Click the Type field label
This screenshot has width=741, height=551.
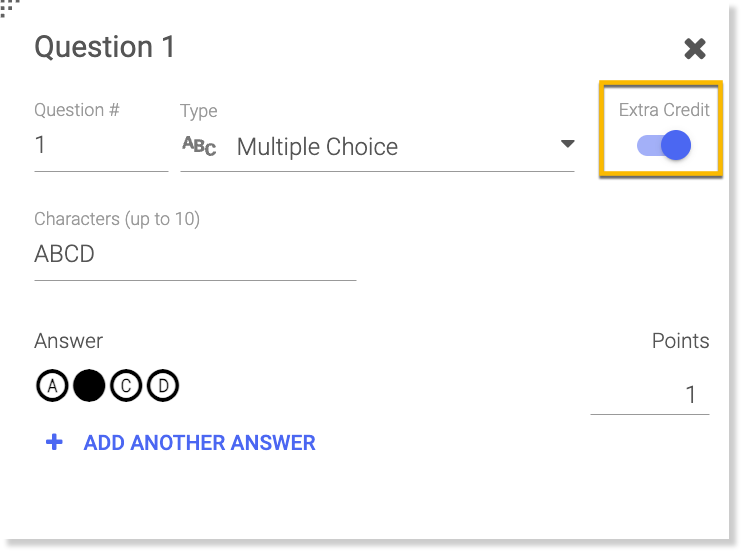pyautogui.click(x=198, y=111)
